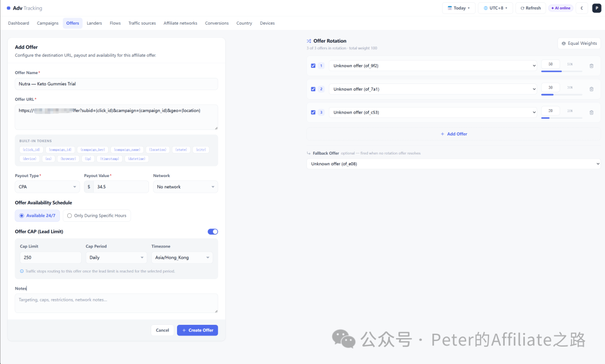This screenshot has width=605, height=364.
Task: Insert the {click_id} token
Action: (31, 150)
